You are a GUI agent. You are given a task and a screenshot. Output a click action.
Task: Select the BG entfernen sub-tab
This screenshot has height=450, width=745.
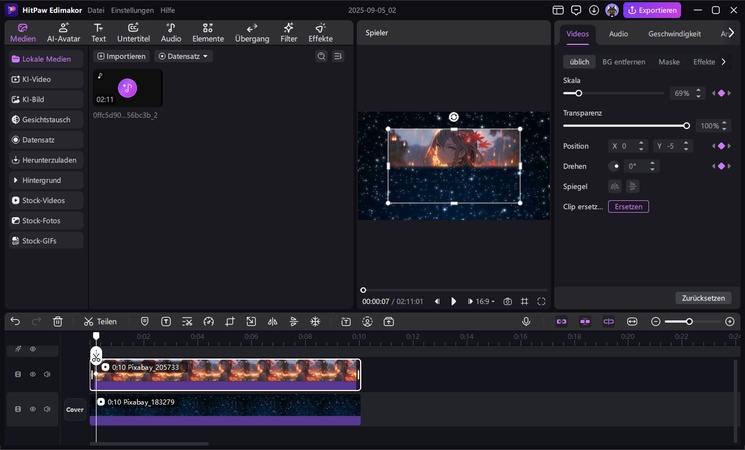623,62
